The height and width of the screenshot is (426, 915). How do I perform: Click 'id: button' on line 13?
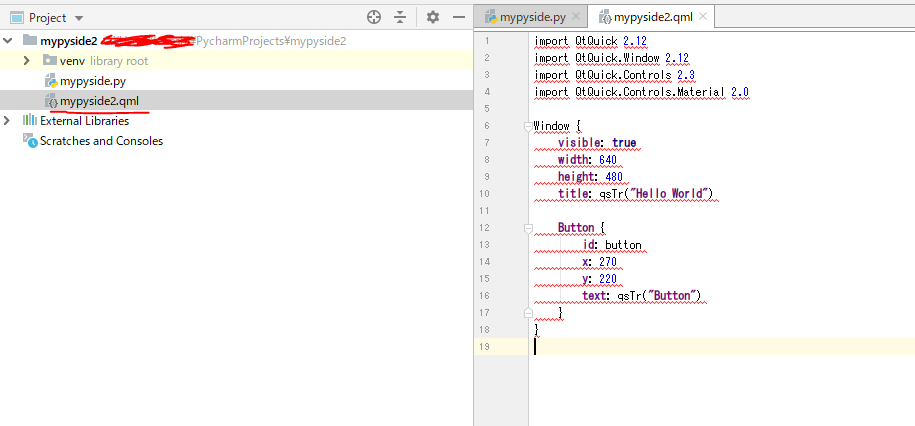coord(612,245)
